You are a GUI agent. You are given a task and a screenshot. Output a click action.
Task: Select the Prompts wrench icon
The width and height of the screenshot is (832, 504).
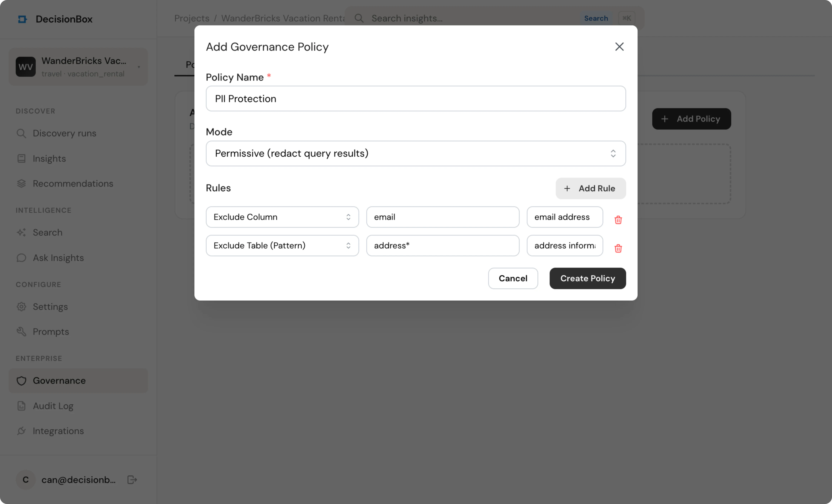pyautogui.click(x=22, y=332)
